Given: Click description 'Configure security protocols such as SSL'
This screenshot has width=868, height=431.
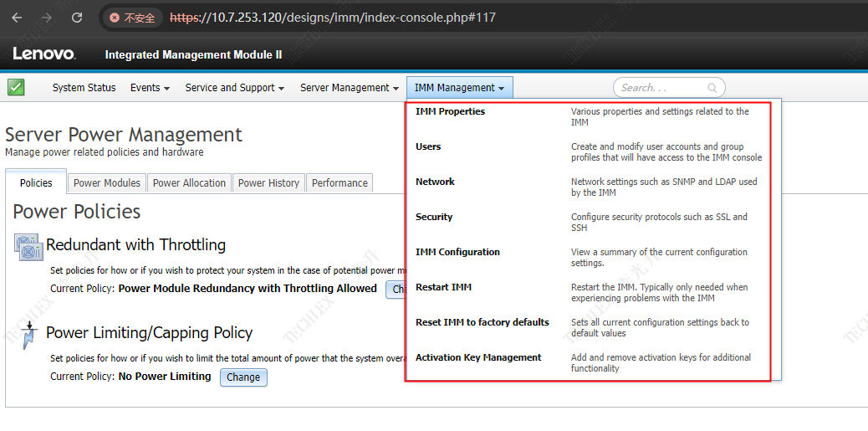Looking at the screenshot, I should click(659, 222).
